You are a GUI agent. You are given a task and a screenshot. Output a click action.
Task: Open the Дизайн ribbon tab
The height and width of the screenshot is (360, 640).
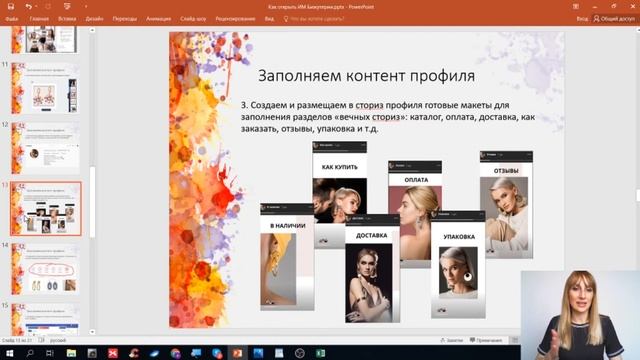coord(94,19)
